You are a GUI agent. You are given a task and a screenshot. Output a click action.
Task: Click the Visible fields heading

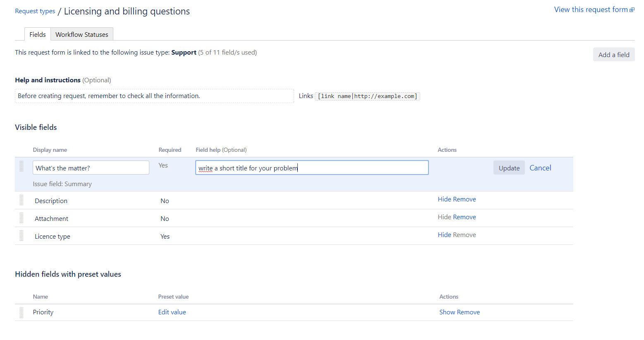(x=36, y=127)
